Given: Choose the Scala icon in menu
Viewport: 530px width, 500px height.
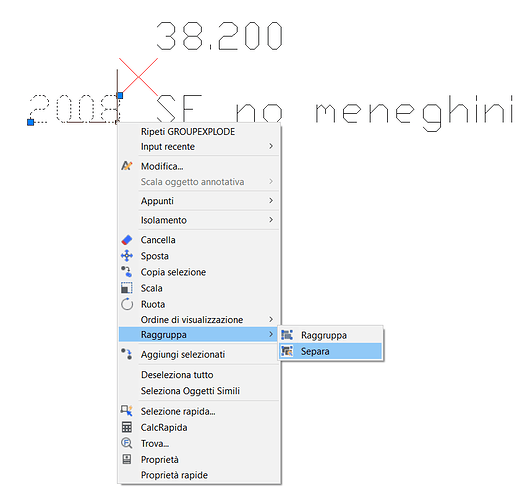Looking at the screenshot, I should pyautogui.click(x=127, y=288).
